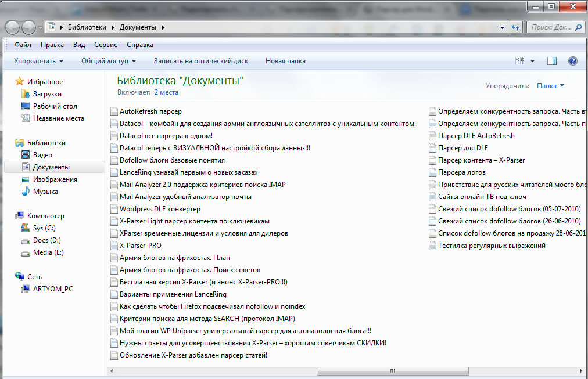Image resolution: width=588 pixels, height=379 pixels.
Task: Click the Back navigation arrow button
Action: tap(12, 27)
